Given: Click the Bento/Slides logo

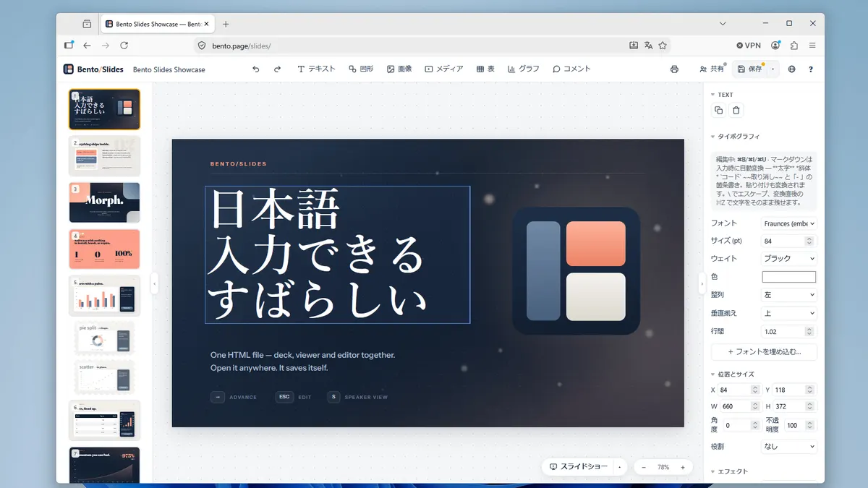Looking at the screenshot, I should 93,69.
